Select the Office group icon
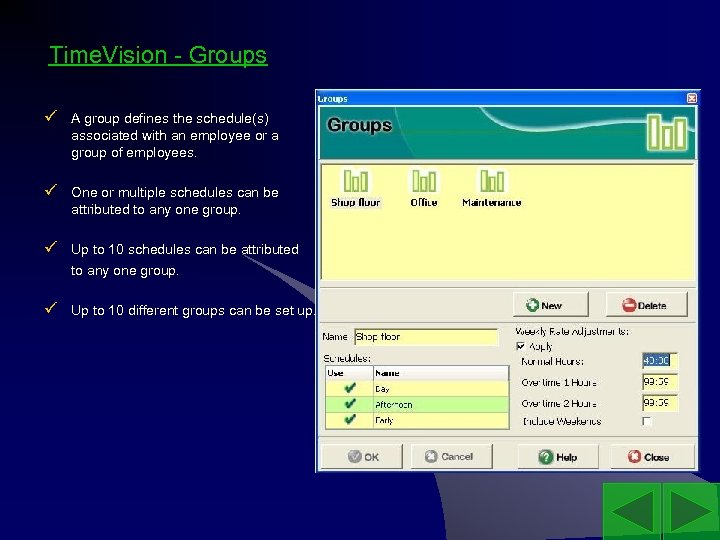This screenshot has width=720, height=540. click(x=424, y=188)
